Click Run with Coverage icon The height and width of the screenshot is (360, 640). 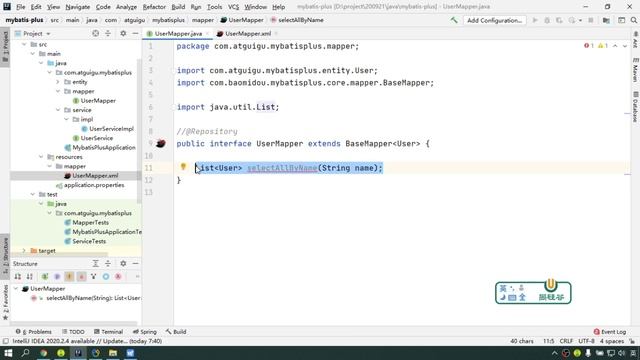[559, 20]
